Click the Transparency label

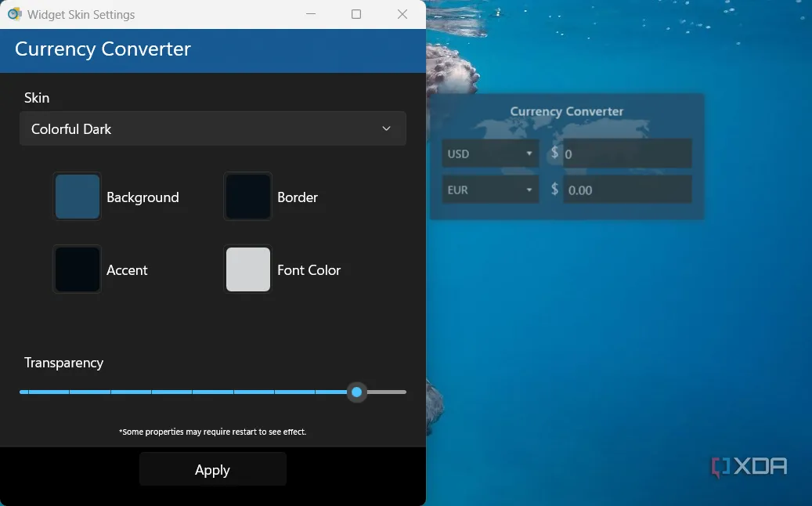pyautogui.click(x=63, y=363)
